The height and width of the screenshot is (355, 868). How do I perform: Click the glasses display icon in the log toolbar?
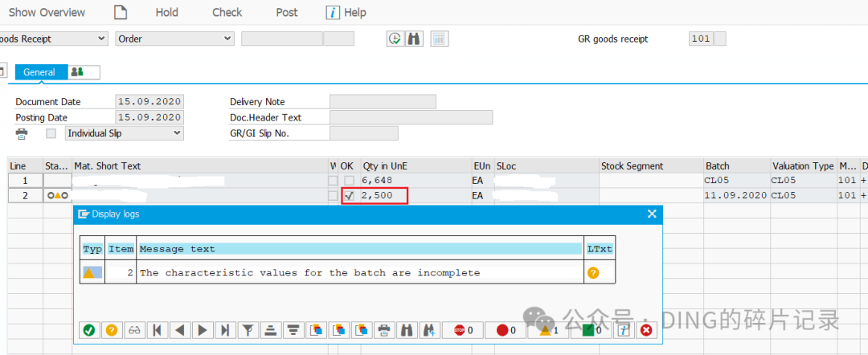(134, 330)
